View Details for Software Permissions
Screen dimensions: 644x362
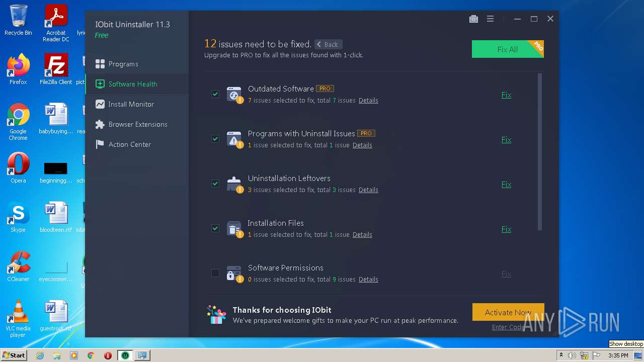pyautogui.click(x=368, y=280)
